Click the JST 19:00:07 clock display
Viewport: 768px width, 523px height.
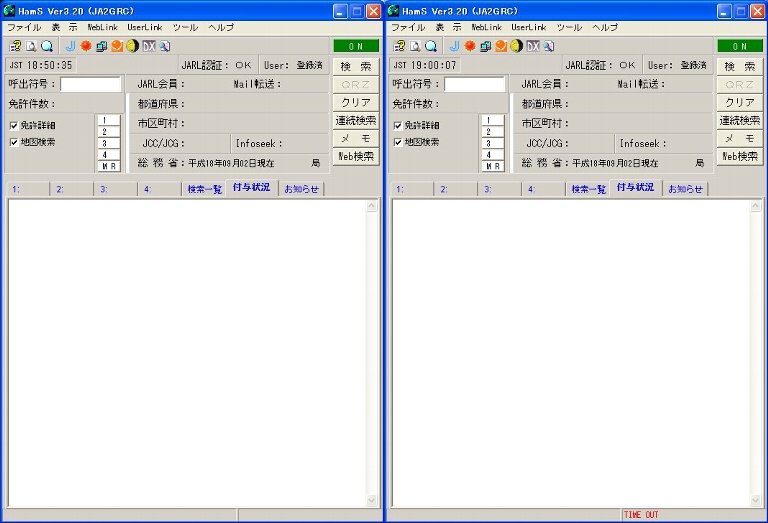pos(425,65)
